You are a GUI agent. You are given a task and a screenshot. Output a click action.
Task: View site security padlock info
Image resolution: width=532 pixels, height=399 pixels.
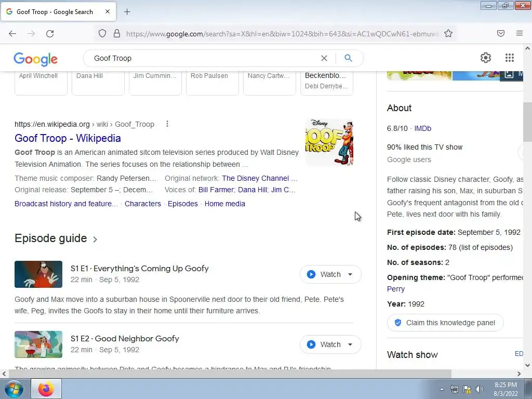click(x=117, y=33)
